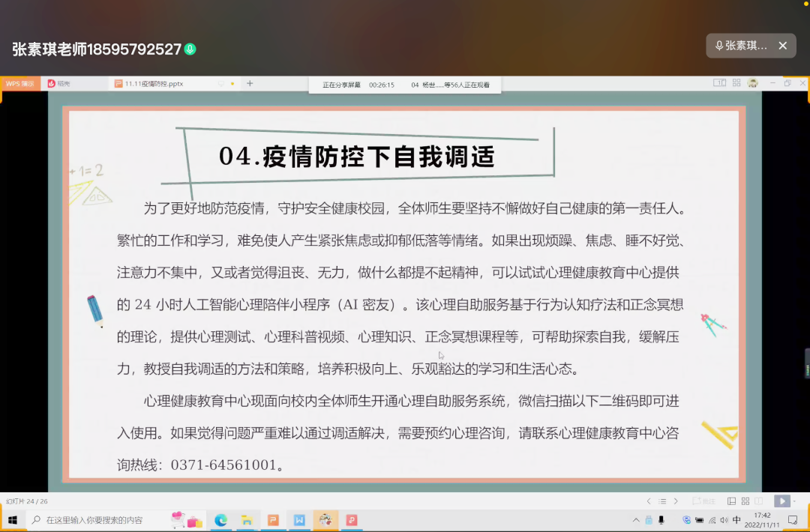Switch to the 稻壳 tab
Screen dimensions: 810x532
60,84
